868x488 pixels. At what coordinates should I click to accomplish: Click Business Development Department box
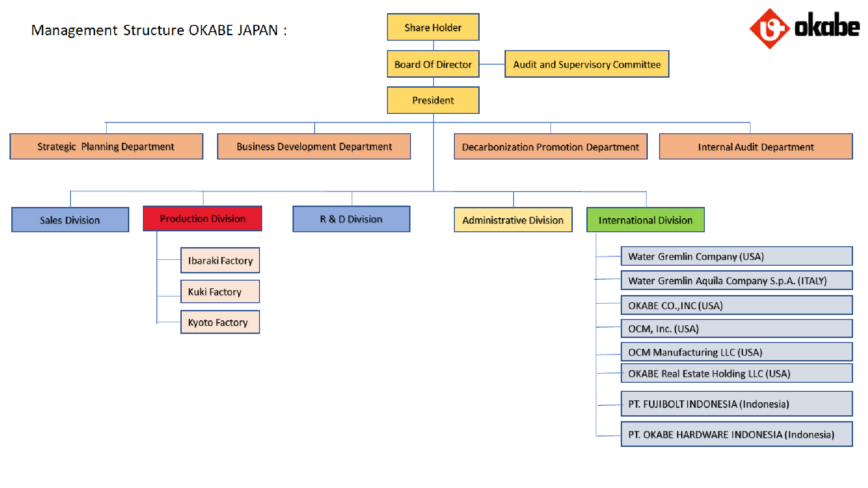point(314,146)
